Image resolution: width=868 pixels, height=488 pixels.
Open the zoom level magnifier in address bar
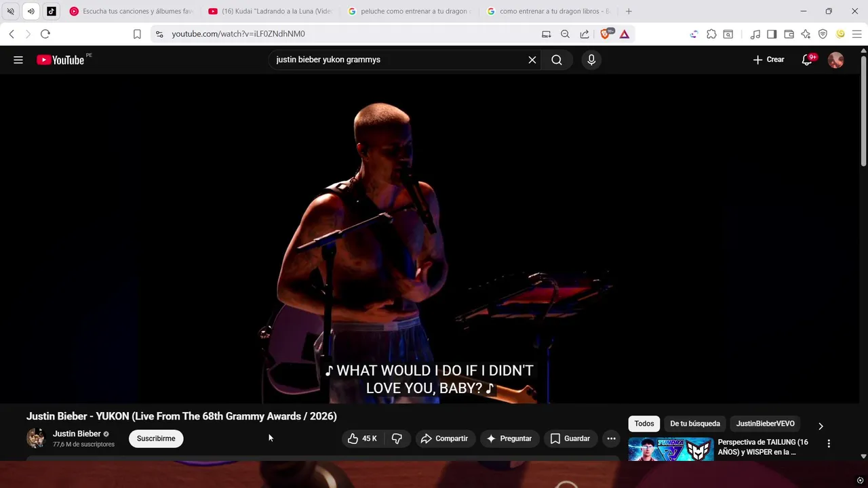point(565,34)
